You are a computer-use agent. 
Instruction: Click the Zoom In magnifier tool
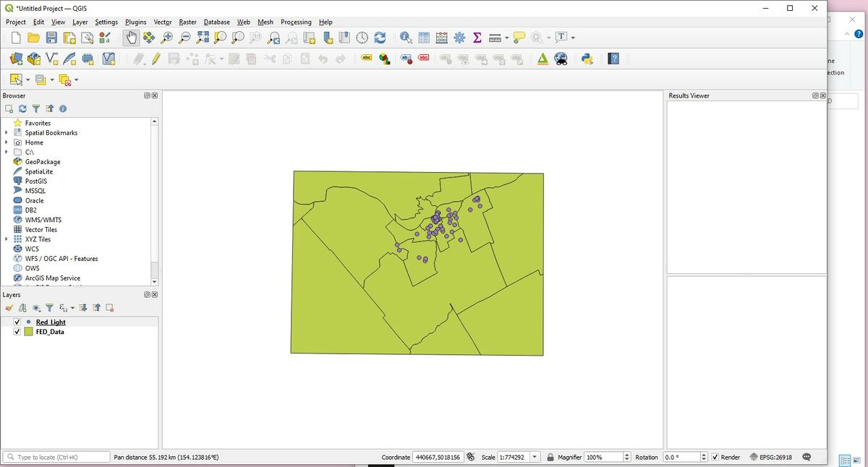tap(167, 38)
